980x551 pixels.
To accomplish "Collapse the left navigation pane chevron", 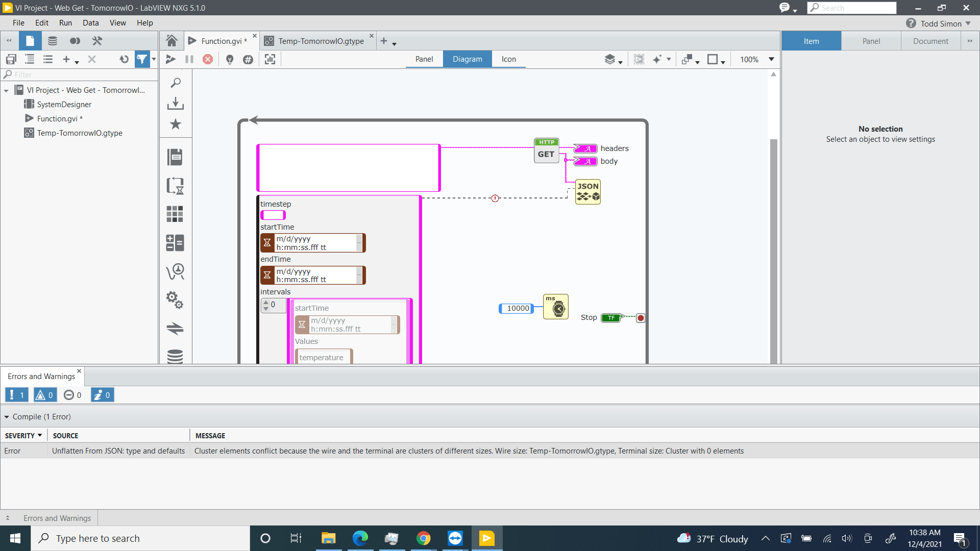I will 9,41.
